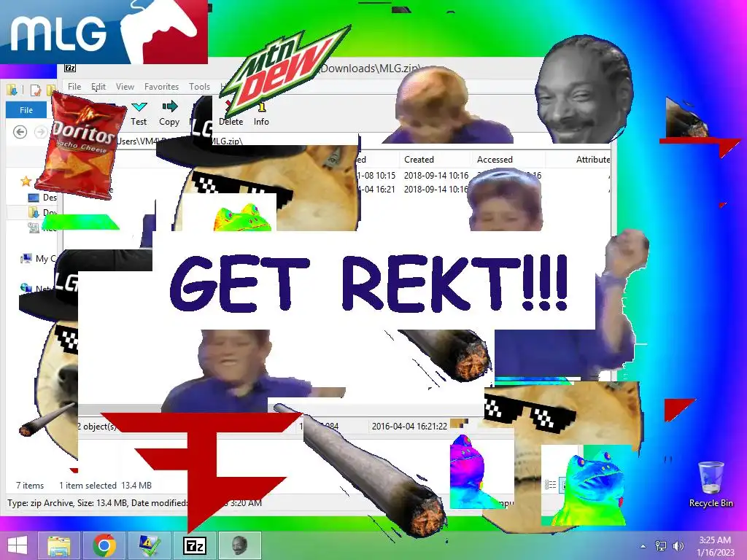Open the security flag checkmark taskbar icon

[x=149, y=545]
